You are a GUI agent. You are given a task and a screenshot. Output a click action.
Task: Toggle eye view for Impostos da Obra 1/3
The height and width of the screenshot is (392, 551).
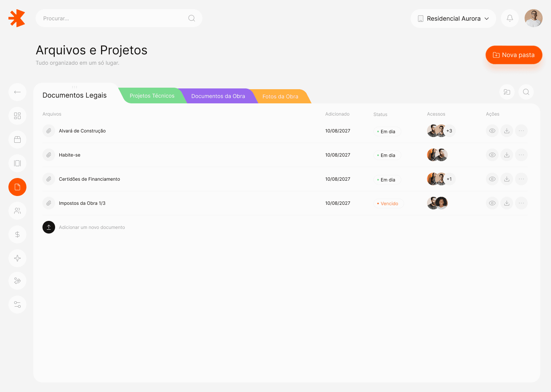[492, 203]
